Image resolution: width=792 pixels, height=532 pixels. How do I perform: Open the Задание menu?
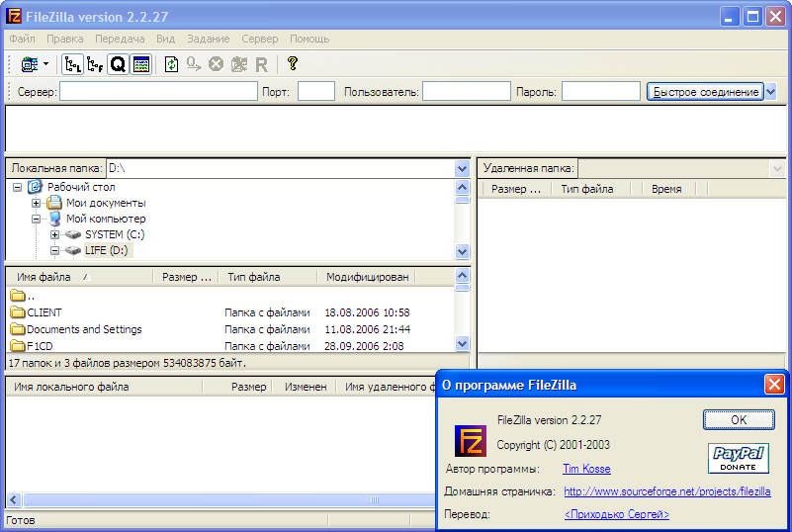tap(208, 39)
